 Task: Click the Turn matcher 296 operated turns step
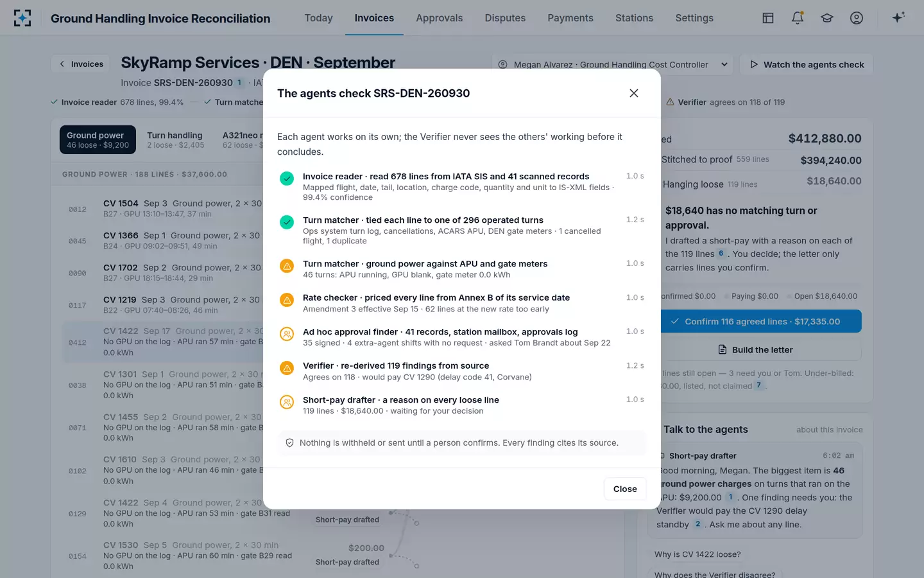pyautogui.click(x=462, y=230)
